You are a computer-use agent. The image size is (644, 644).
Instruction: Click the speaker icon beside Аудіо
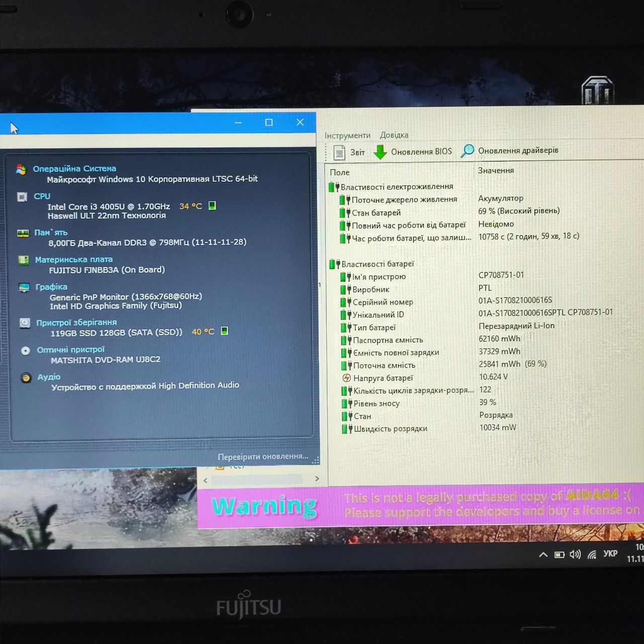click(x=26, y=378)
